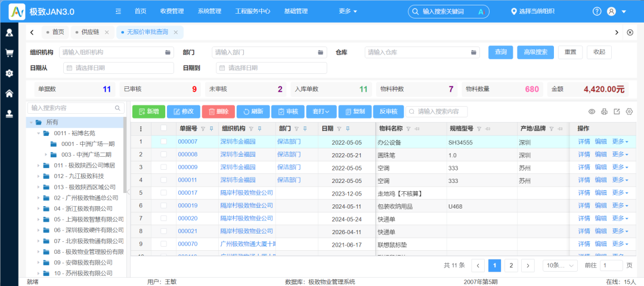The image size is (644, 286).
Task: Click the tree search magnifier icon
Action: (117, 108)
